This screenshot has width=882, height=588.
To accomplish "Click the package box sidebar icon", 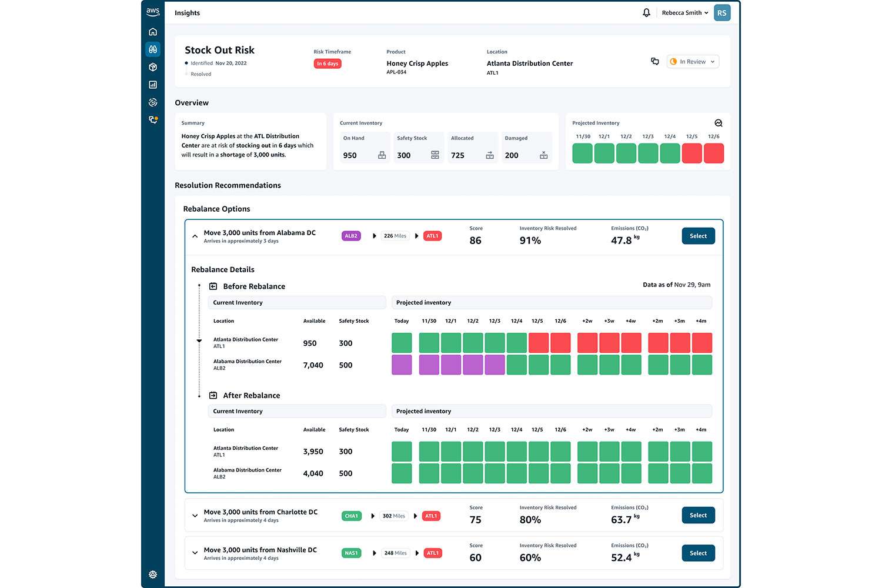I will pyautogui.click(x=153, y=67).
